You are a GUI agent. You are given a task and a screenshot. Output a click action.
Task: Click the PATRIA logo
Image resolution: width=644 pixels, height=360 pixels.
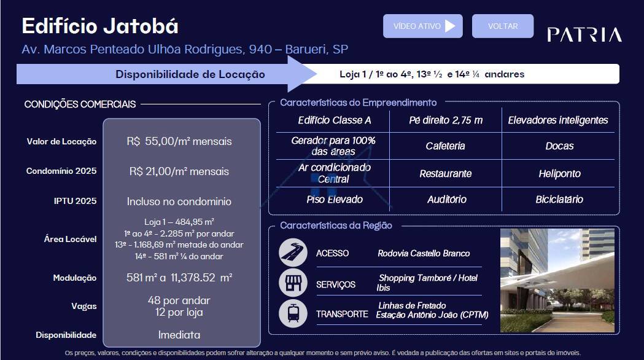coord(584,34)
